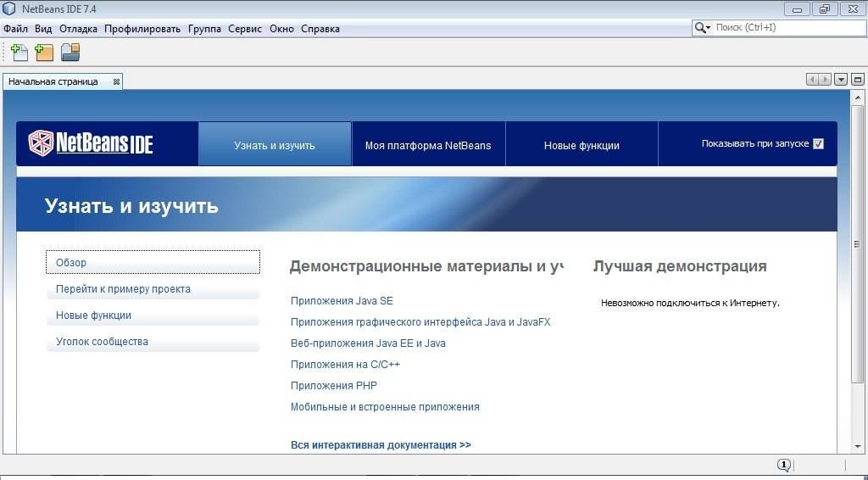Image resolution: width=868 pixels, height=480 pixels.
Task: Open the Приложения на C/C++ link
Action: click(x=345, y=365)
